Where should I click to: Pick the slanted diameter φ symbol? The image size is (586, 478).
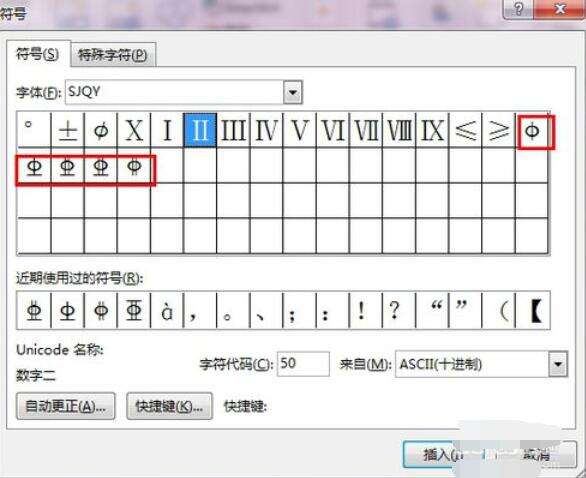101,130
